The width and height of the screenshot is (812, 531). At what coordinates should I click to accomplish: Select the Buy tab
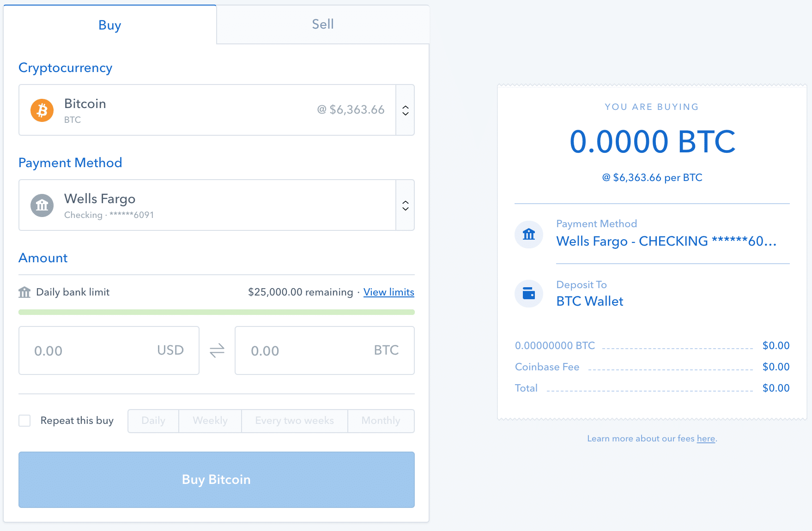tap(109, 25)
